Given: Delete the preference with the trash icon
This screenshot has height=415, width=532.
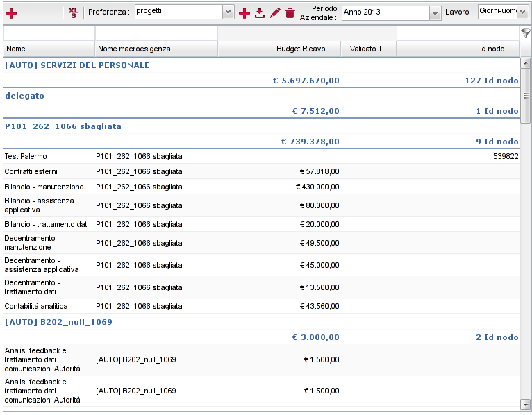Looking at the screenshot, I should (x=290, y=12).
